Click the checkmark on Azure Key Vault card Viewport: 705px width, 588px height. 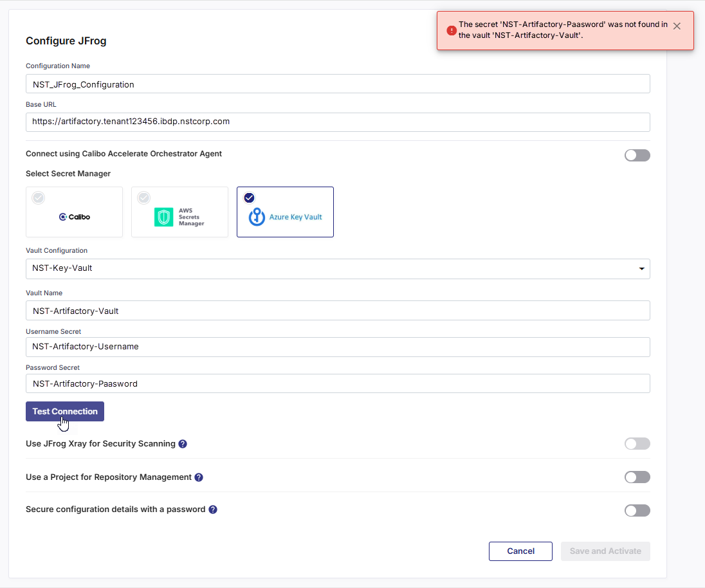coord(249,198)
